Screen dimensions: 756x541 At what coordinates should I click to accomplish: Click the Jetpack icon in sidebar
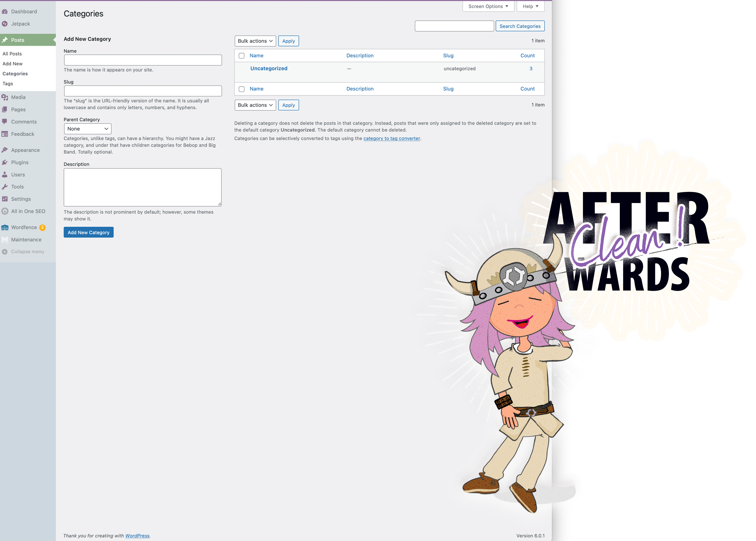pos(5,24)
